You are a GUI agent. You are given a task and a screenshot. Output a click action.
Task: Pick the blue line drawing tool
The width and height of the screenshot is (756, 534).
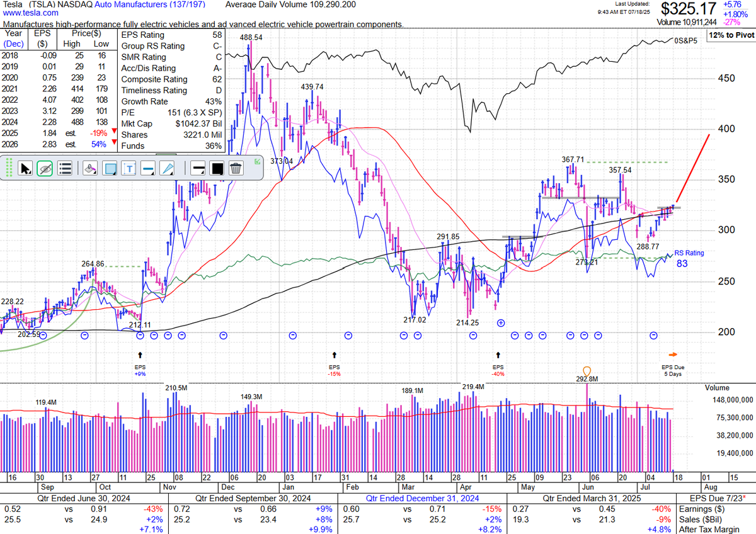coord(148,168)
